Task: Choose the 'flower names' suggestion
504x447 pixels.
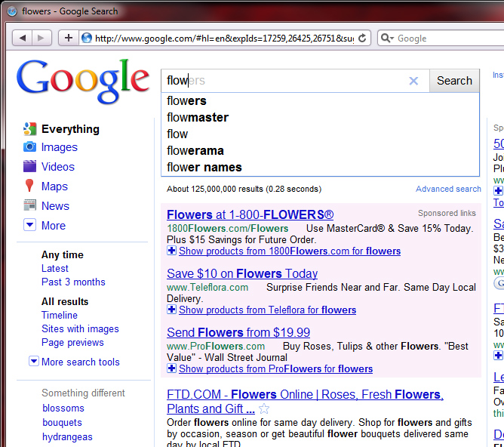Action: [x=320, y=167]
